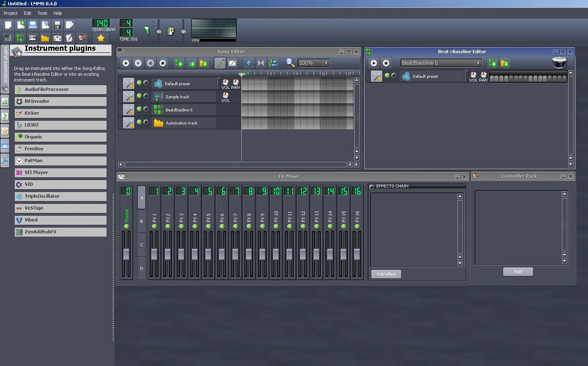Viewport: 588px width, 366px height.
Task: Add sample track in the Song-Editor toolbar
Action: pos(191,63)
